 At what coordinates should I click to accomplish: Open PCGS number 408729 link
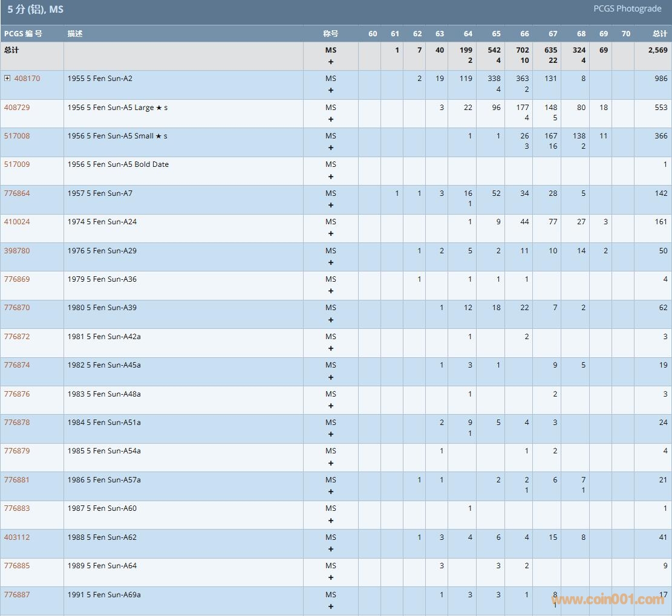click(x=17, y=108)
